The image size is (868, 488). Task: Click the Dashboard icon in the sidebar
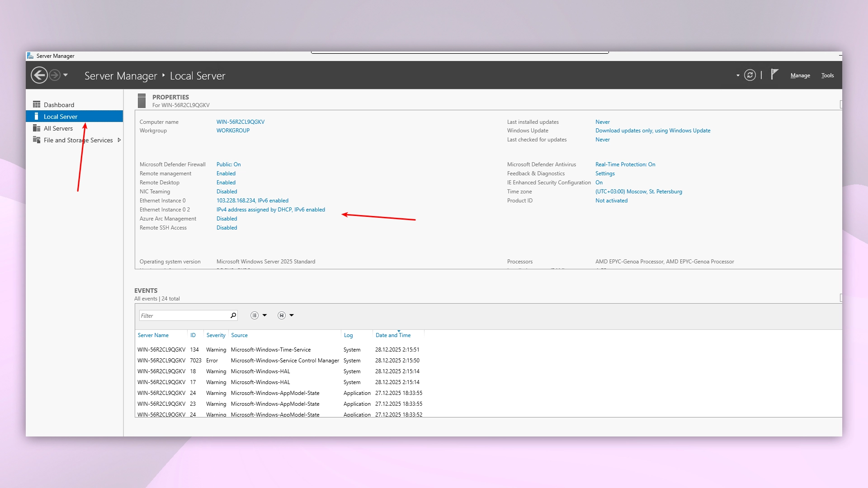37,104
